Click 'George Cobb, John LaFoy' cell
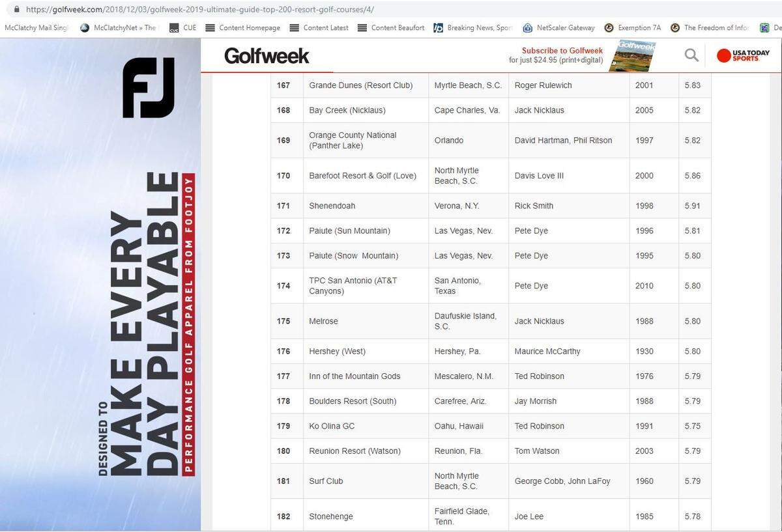The height and width of the screenshot is (532, 782). [569, 481]
